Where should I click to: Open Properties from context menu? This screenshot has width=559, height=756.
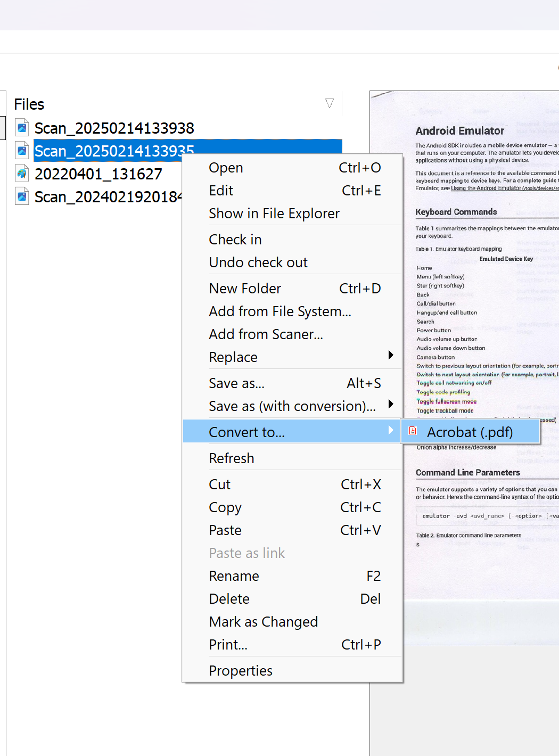point(241,671)
